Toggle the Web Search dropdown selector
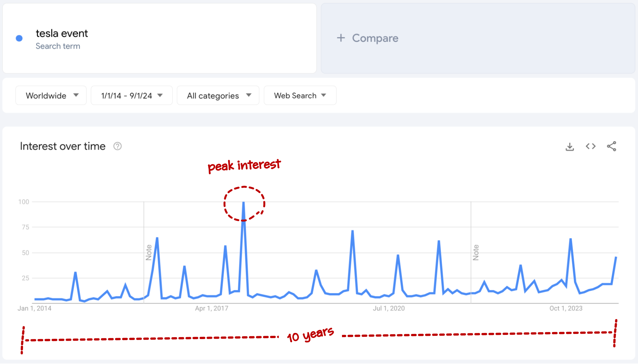This screenshot has height=364, width=638. click(299, 96)
